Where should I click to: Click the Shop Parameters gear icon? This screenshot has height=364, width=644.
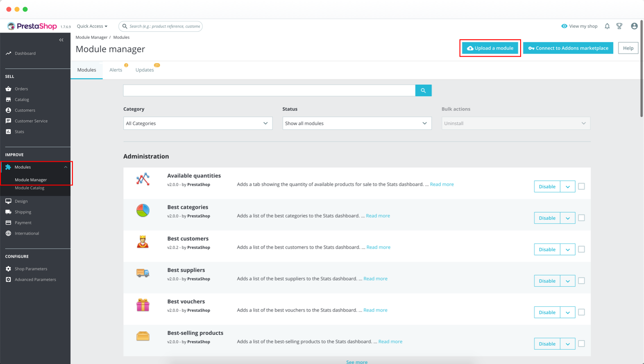click(8, 269)
